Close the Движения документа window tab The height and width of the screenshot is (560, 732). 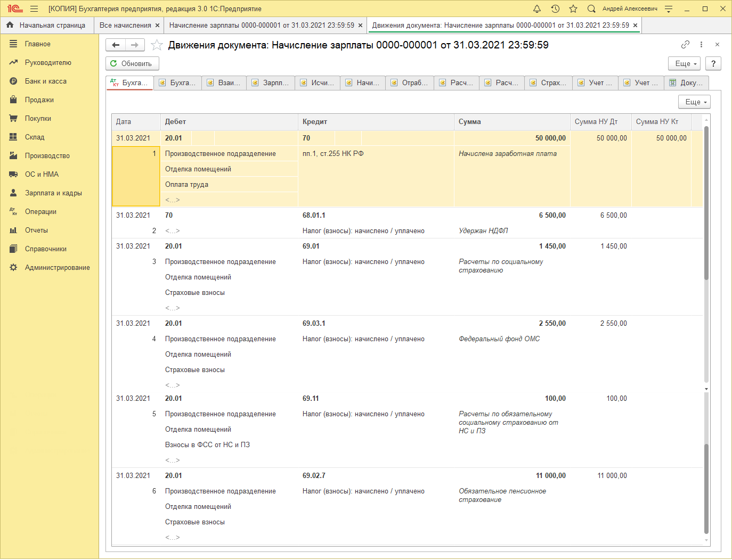pos(635,25)
